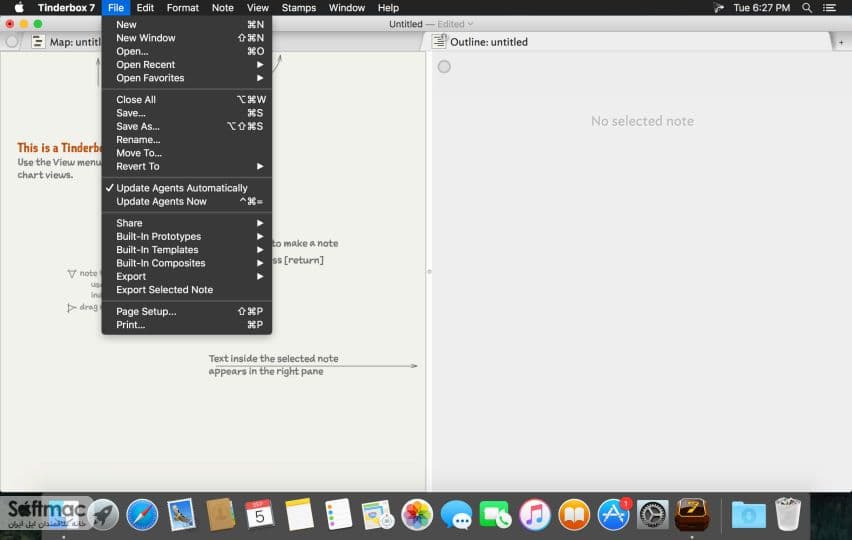Expand Built-In Composites submenu

click(x=186, y=263)
